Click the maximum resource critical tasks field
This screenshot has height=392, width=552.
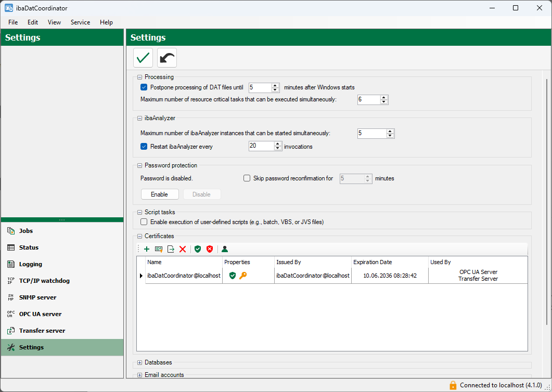(x=369, y=100)
